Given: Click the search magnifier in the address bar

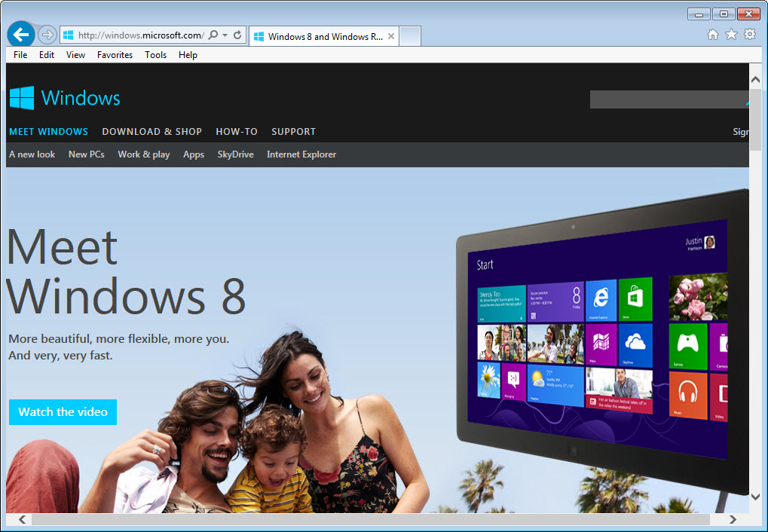Looking at the screenshot, I should [213, 35].
